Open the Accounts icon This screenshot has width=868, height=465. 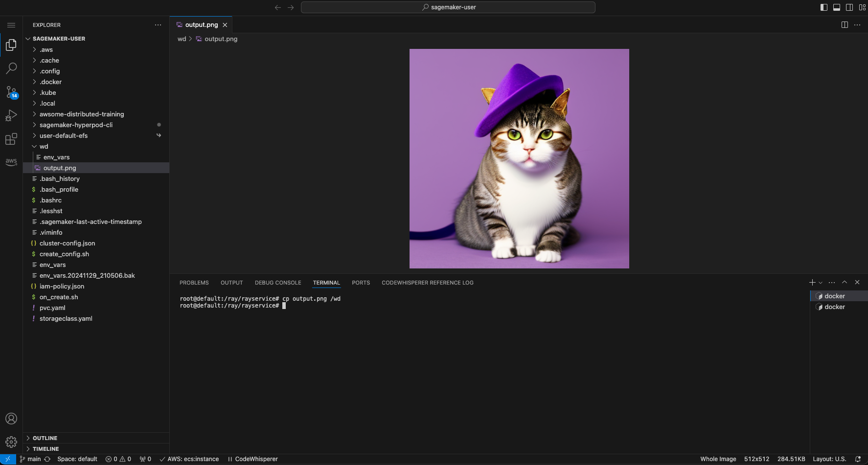tap(11, 419)
